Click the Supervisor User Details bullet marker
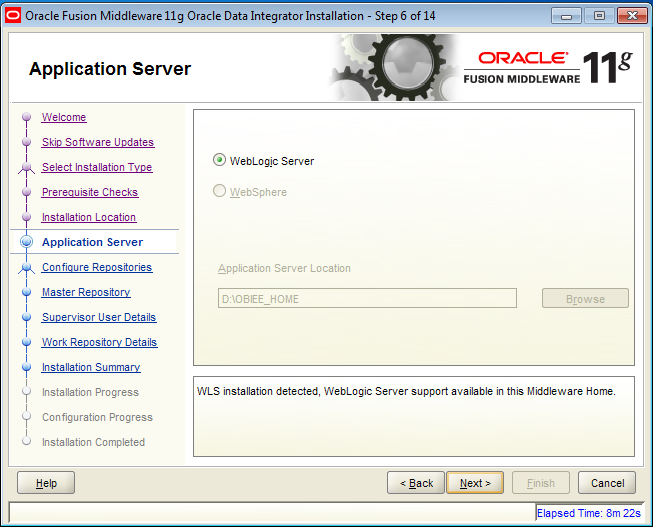653x527 pixels. click(x=26, y=317)
